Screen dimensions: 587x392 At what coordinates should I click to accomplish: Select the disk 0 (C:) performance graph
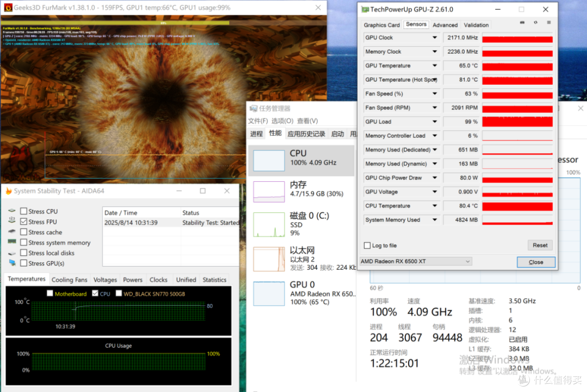[269, 225]
